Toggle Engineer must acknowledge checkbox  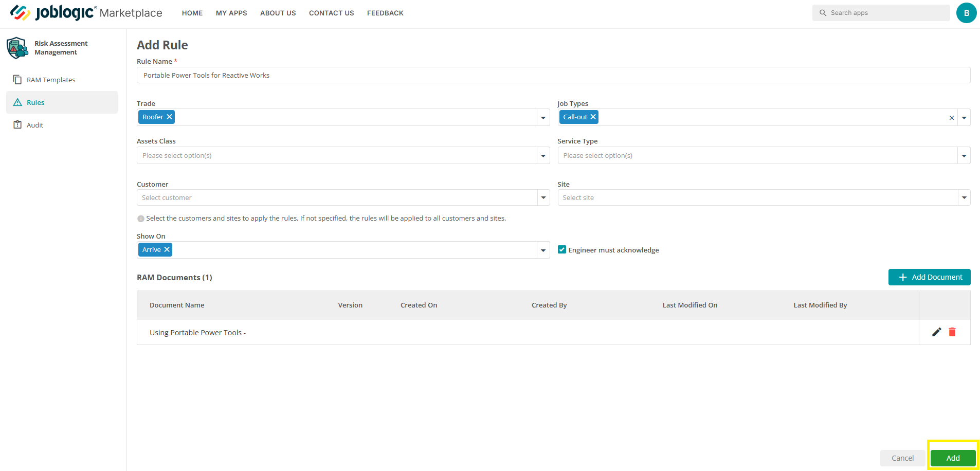coord(562,250)
